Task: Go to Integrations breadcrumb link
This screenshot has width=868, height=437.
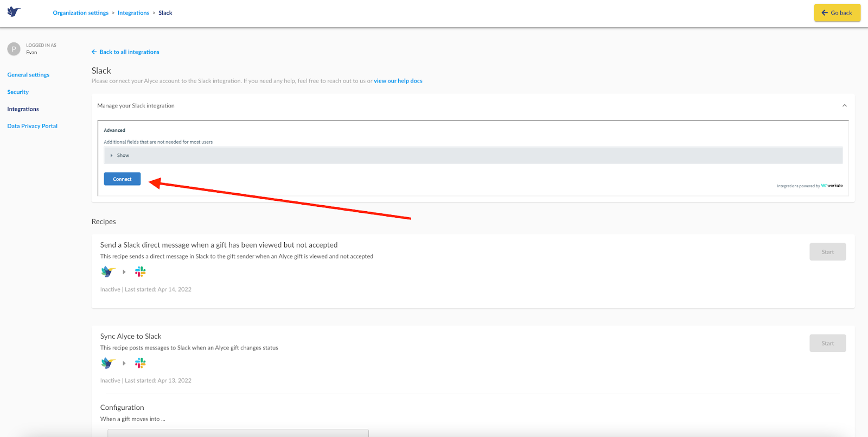Action: pos(133,13)
